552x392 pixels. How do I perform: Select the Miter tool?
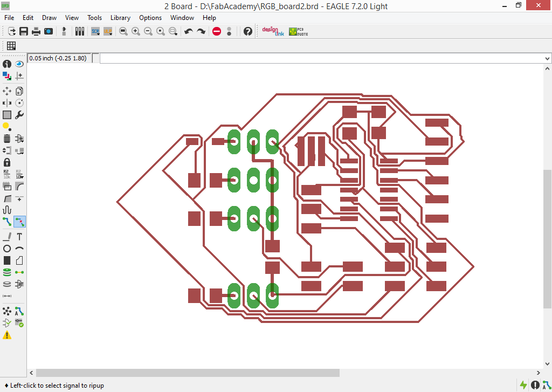click(x=19, y=187)
